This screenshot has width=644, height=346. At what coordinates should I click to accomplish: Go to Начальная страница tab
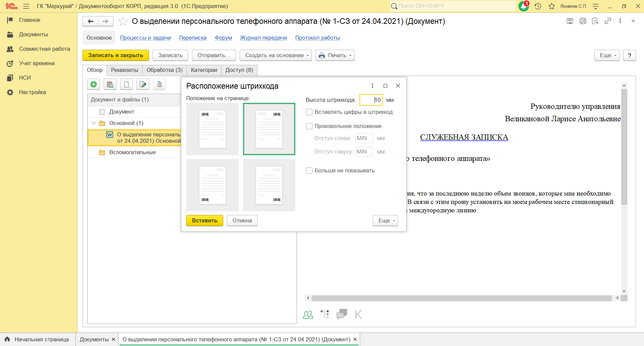42,339
